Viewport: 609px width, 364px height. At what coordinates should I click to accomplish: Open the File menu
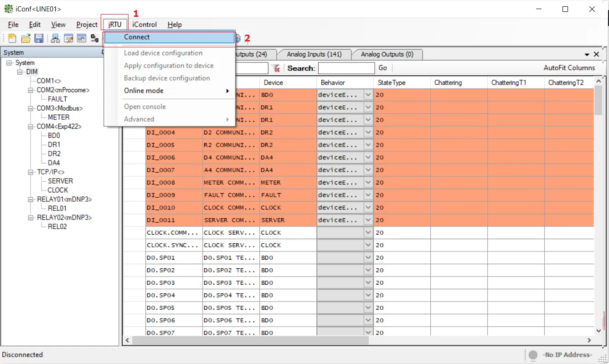pos(13,25)
